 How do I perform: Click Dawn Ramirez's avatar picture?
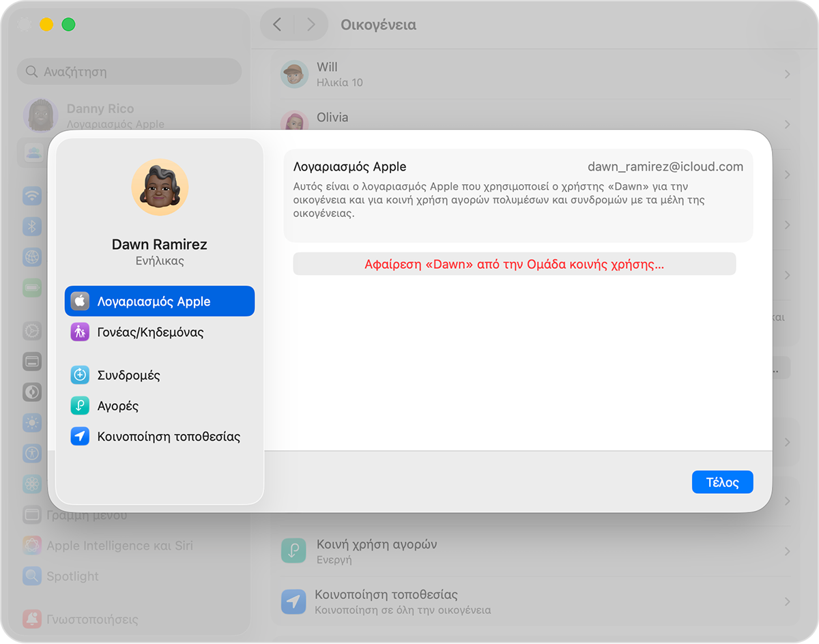tap(160, 187)
